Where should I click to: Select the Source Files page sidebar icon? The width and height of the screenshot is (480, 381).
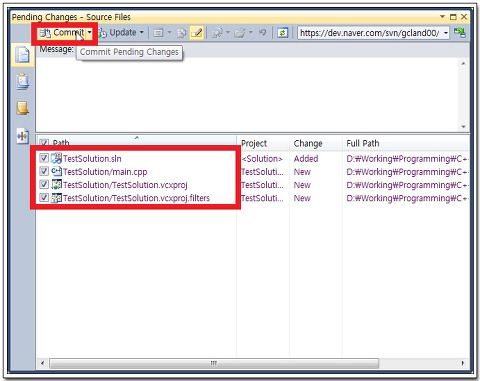coord(23,55)
